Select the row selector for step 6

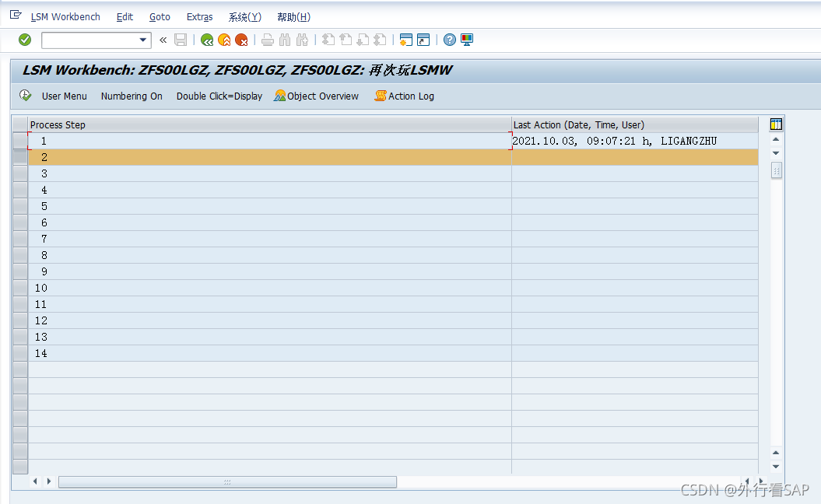click(x=20, y=222)
